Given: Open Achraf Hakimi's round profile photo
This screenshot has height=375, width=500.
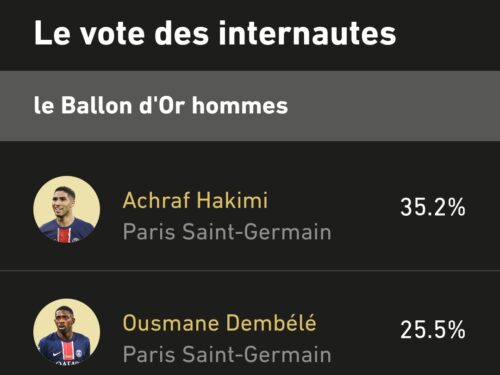Looking at the screenshot, I should [x=67, y=209].
